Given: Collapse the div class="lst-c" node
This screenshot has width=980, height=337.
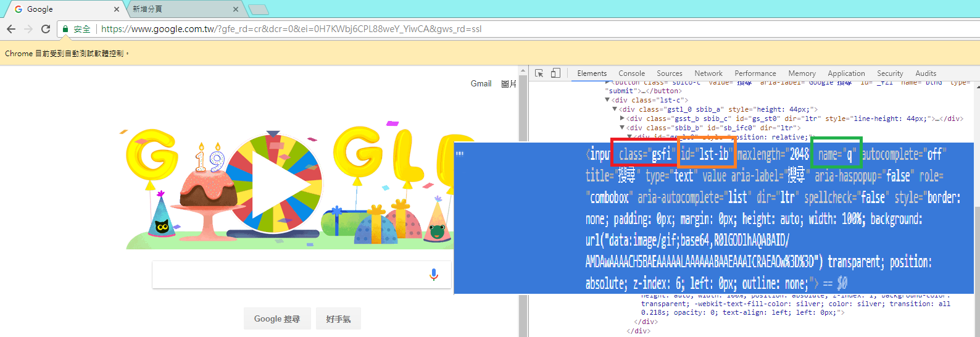Looking at the screenshot, I should [607, 99].
